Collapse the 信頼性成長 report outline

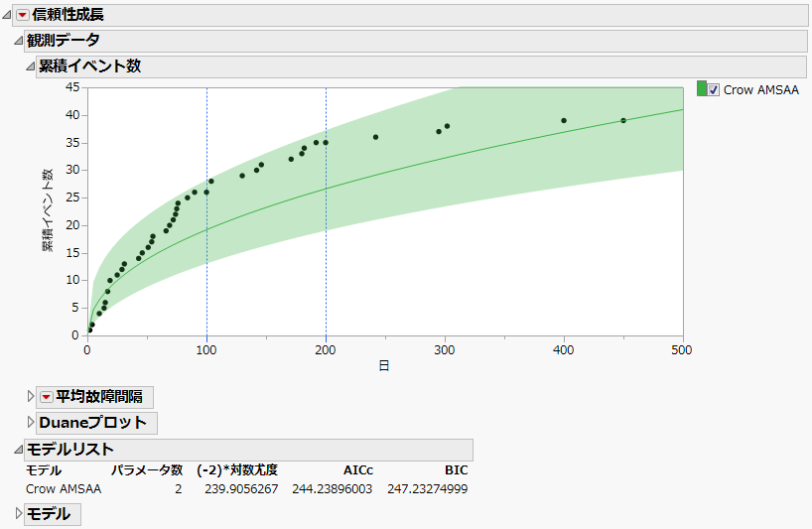point(7,15)
